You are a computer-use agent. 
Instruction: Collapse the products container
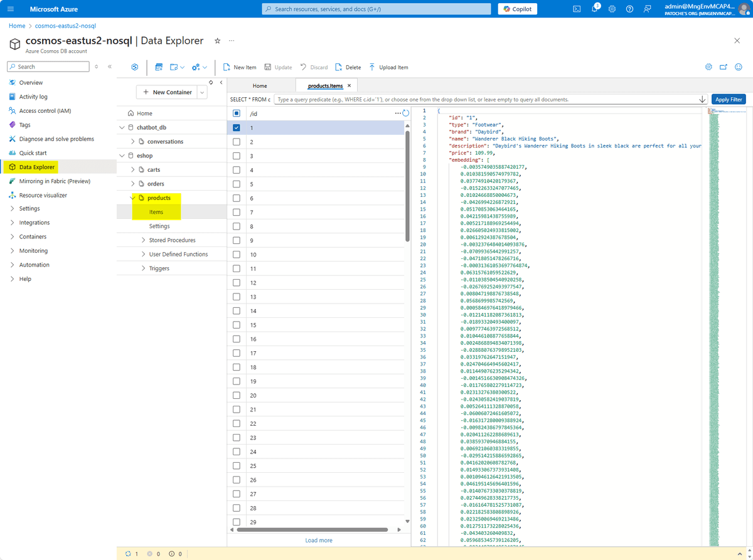click(x=133, y=198)
